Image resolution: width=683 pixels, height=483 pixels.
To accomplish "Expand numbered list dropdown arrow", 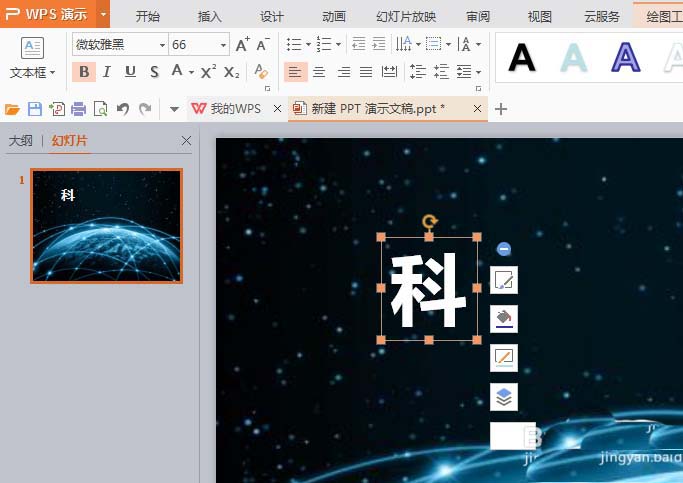I will point(338,44).
